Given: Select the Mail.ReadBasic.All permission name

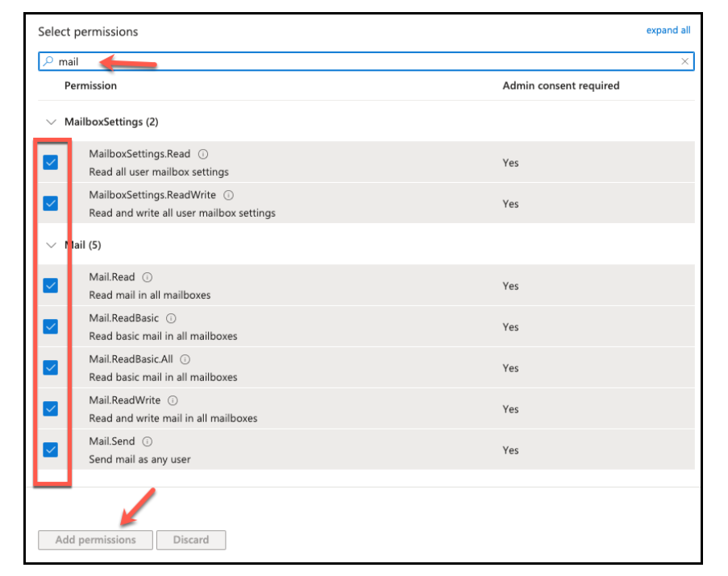Looking at the screenshot, I should tap(131, 359).
